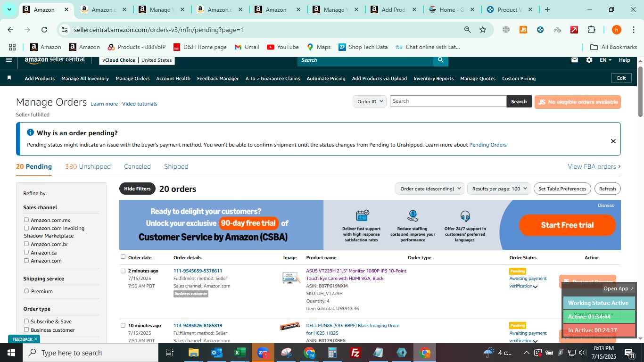Click the Windows 'Type here to search' box
The image size is (644, 362).
(90, 353)
